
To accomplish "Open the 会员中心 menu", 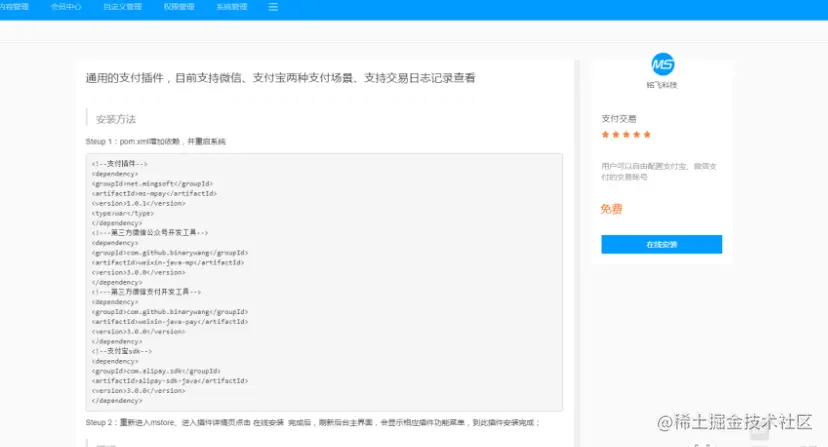I will (66, 7).
